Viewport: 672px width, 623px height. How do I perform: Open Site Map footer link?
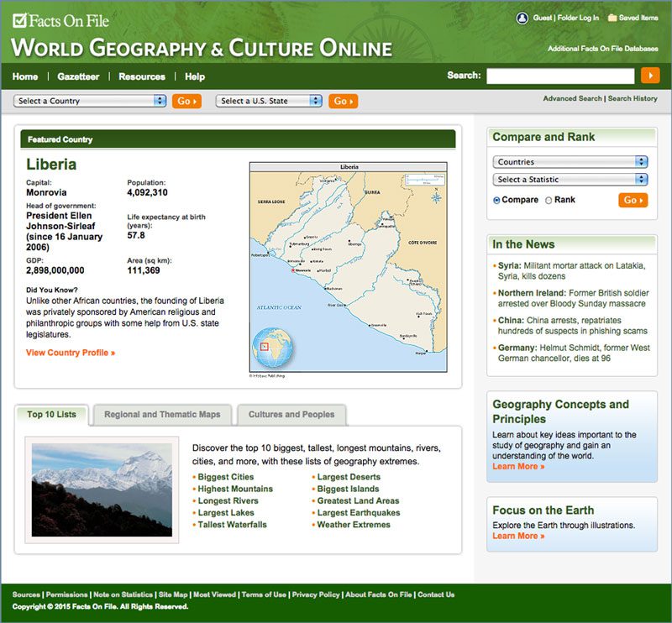click(x=173, y=594)
